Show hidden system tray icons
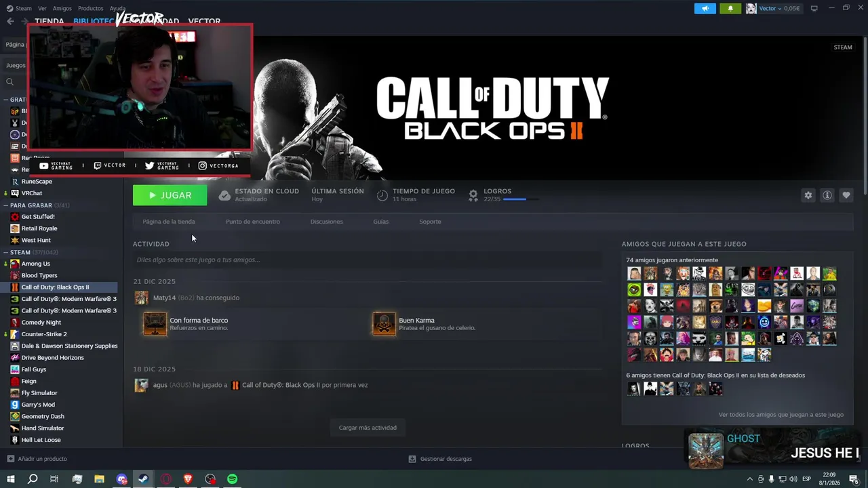 (749, 479)
